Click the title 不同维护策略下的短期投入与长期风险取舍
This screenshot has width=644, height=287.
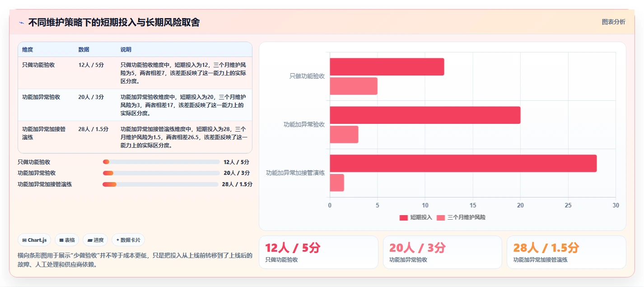[x=114, y=22]
